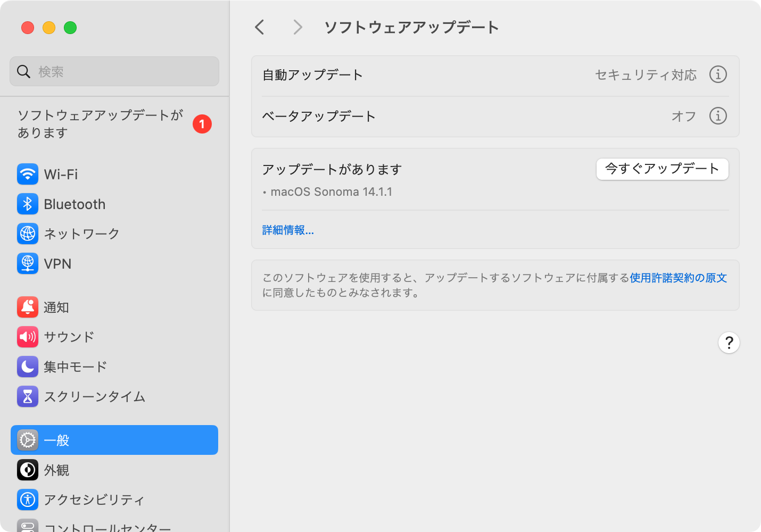Open 通知 settings pane
This screenshot has width=761, height=532.
tap(56, 307)
